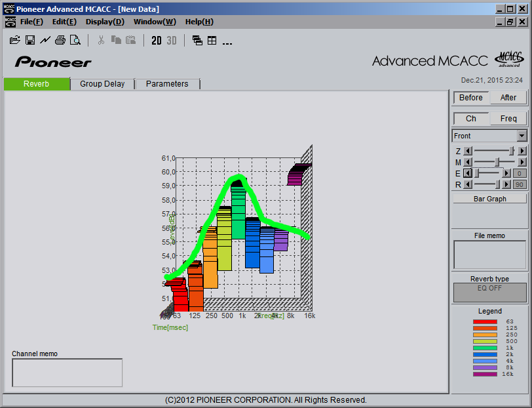
Task: Open the Display menu
Action: click(105, 22)
